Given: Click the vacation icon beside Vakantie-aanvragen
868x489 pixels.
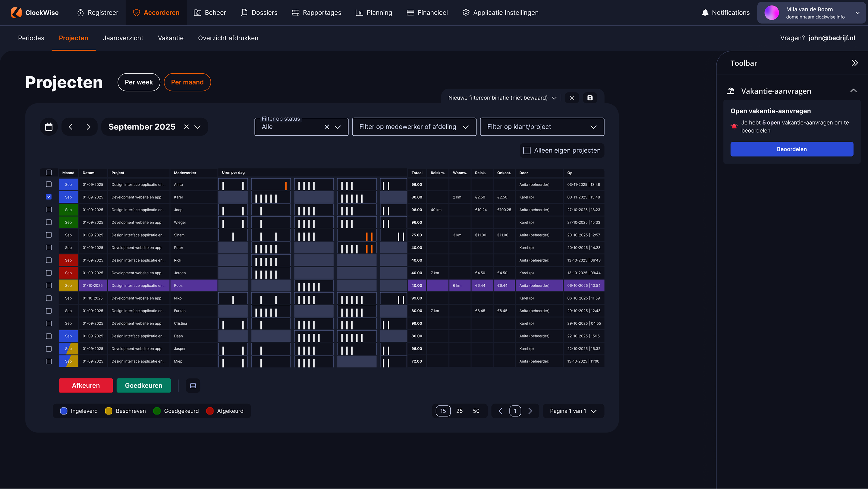Looking at the screenshot, I should [731, 91].
